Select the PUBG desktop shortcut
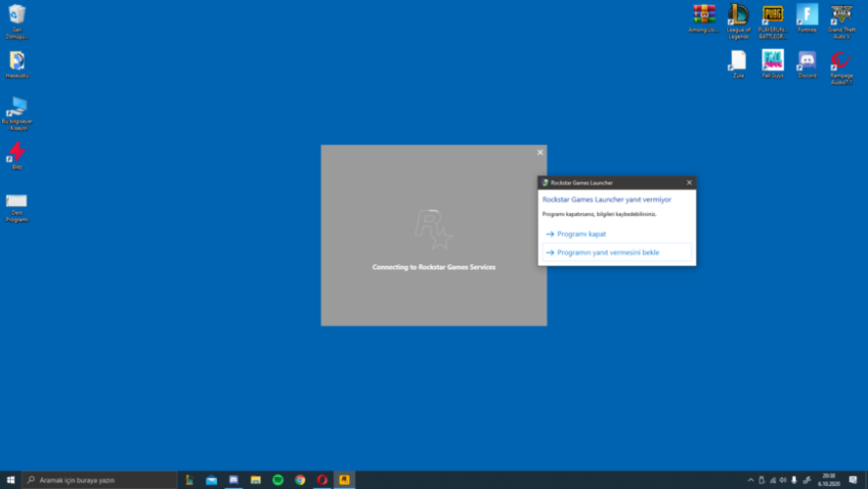Image resolution: width=868 pixels, height=489 pixels. tap(773, 22)
